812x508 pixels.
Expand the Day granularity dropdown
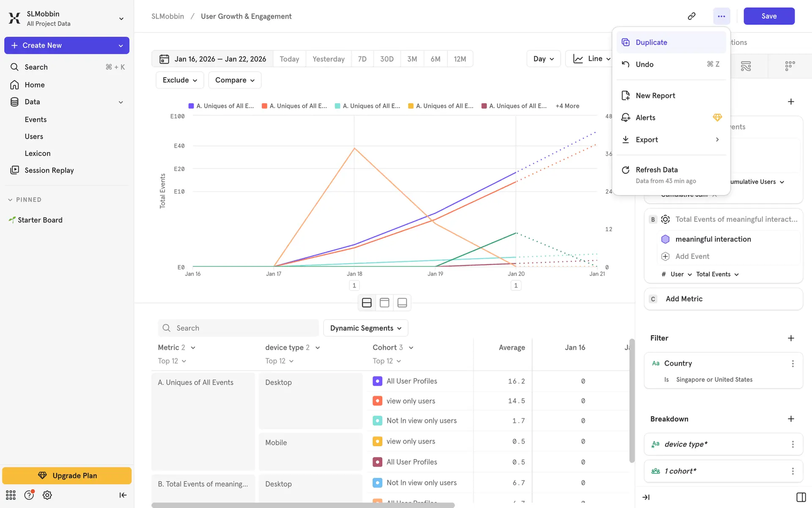point(543,59)
